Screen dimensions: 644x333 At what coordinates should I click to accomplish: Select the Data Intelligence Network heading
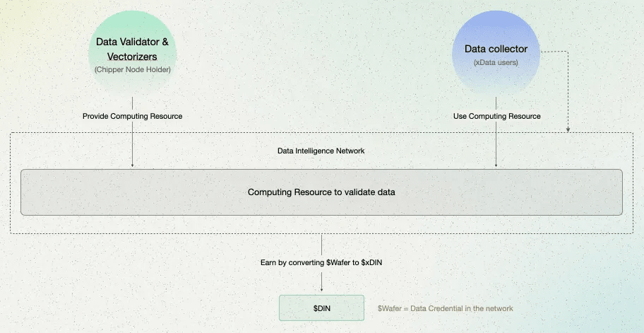point(321,151)
